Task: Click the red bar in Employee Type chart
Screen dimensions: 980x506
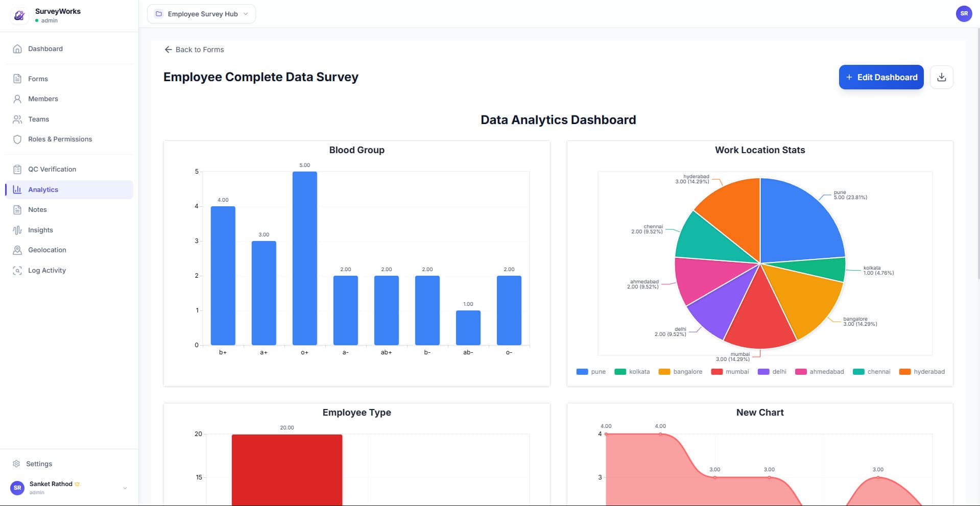Action: point(287,470)
